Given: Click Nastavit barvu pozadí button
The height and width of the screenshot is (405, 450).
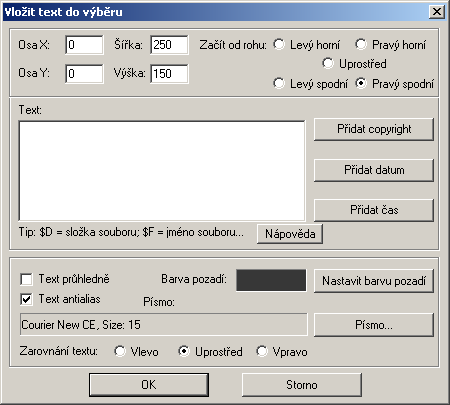Looking at the screenshot, I should (374, 281).
